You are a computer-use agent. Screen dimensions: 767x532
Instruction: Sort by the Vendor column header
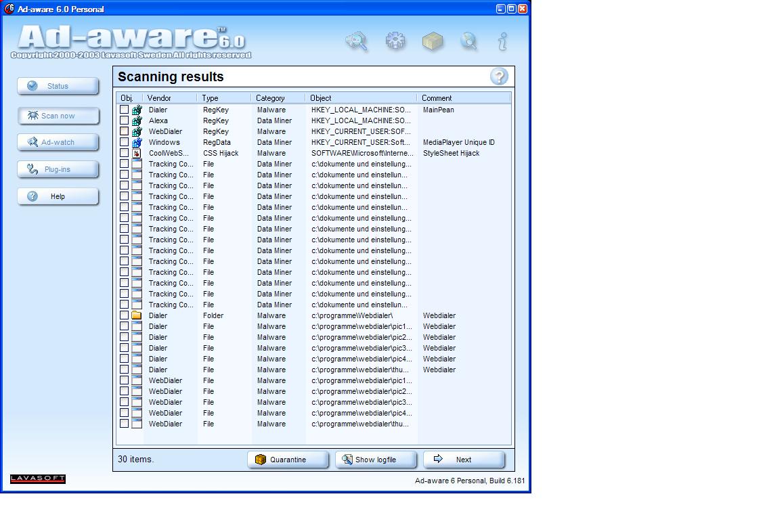click(170, 97)
